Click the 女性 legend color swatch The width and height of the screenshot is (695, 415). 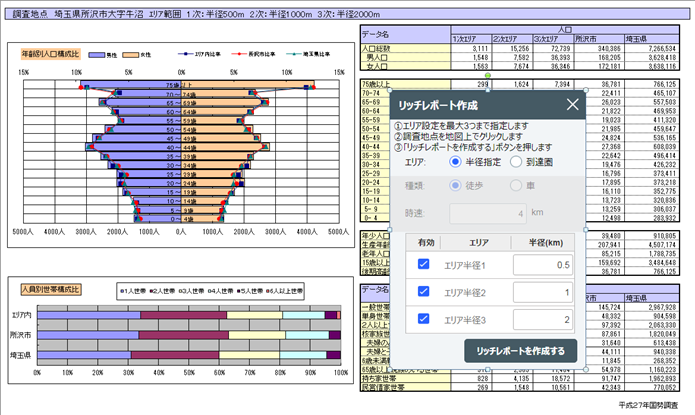(x=131, y=55)
